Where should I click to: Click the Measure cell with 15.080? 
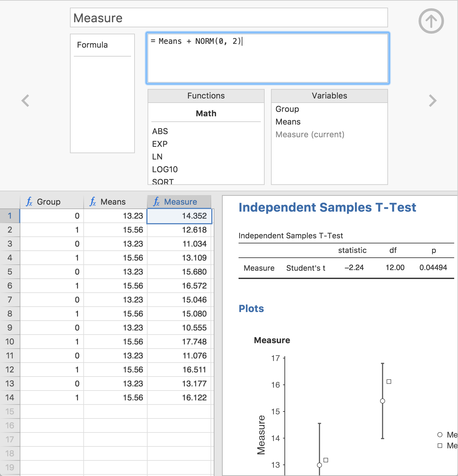[179, 314]
